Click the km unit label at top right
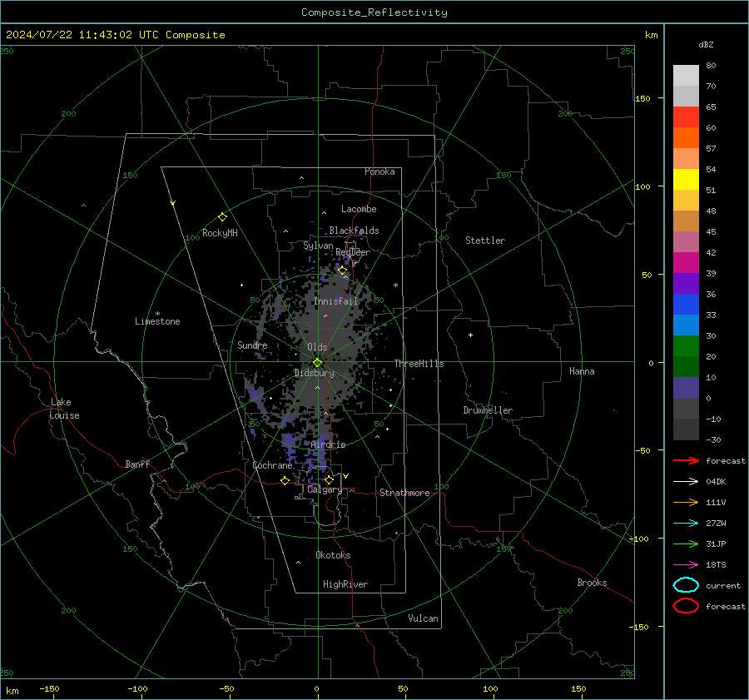 coord(651,35)
